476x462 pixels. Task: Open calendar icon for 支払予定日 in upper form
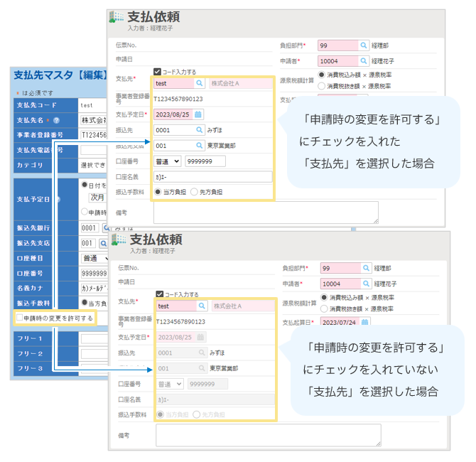(198, 114)
